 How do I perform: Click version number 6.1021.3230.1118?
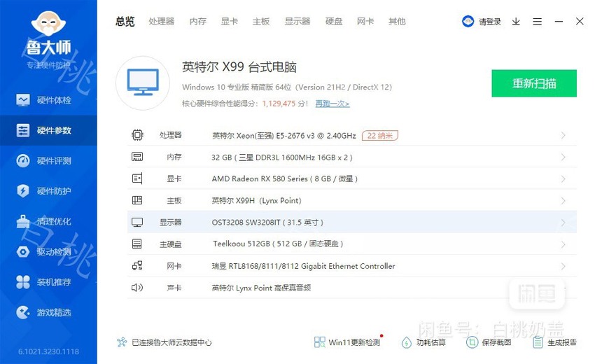(x=48, y=351)
